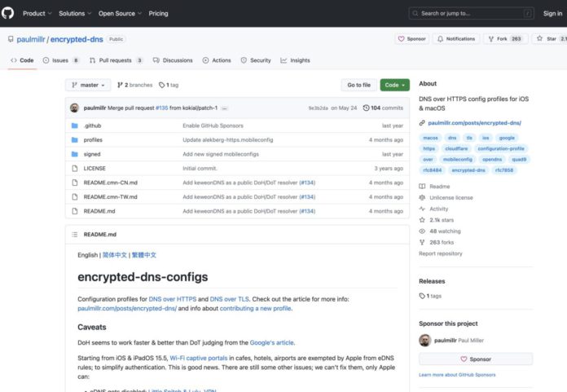Click the README list outline icon
Image resolution: width=567 pixels, height=392 pixels.
coord(74,234)
